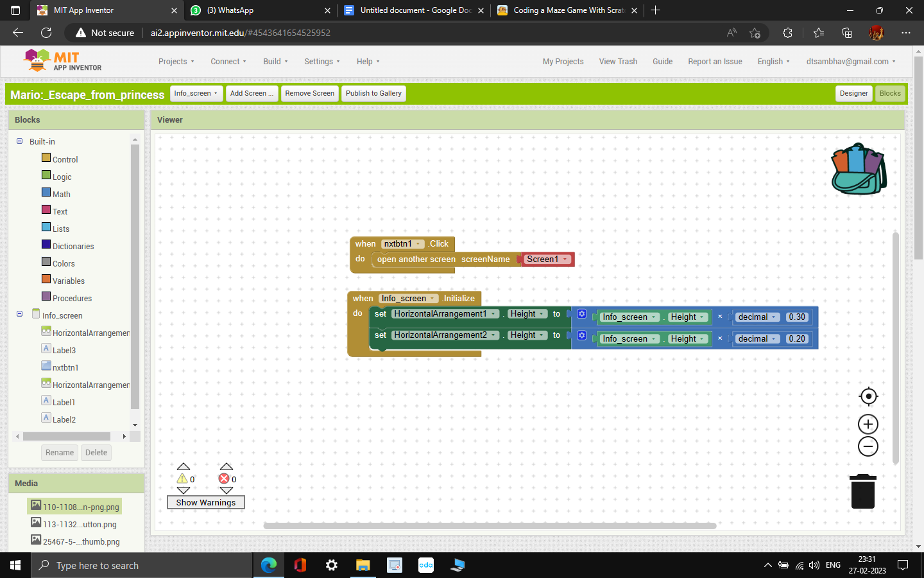Open the Projects menu
Image resolution: width=924 pixels, height=578 pixels.
(176, 62)
